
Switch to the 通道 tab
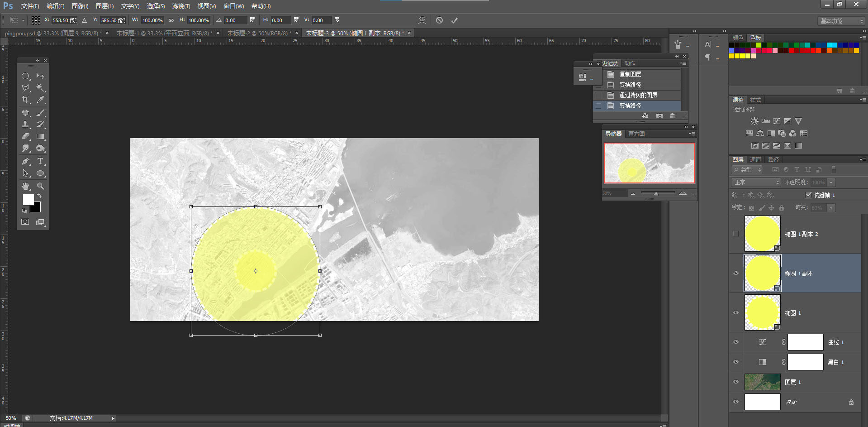755,159
